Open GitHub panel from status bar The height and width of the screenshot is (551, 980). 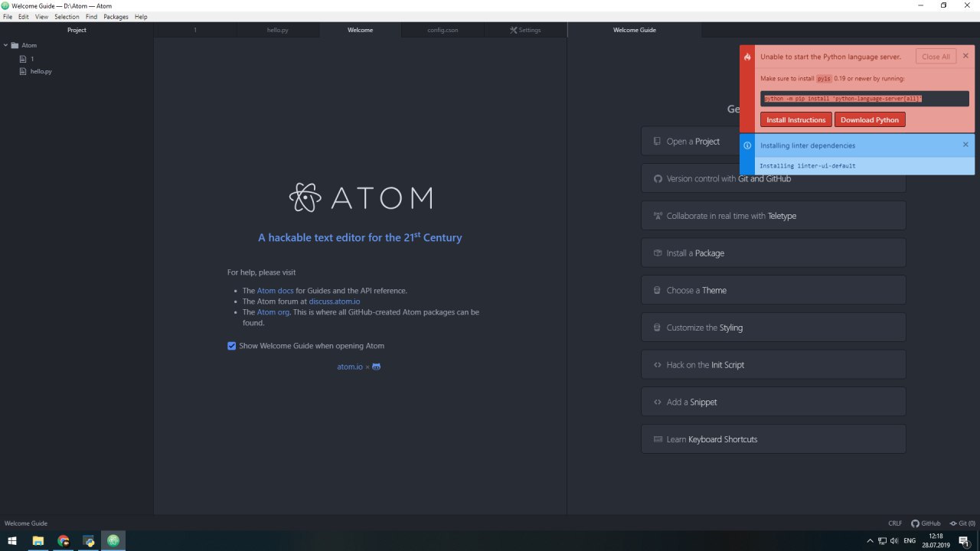(x=926, y=523)
